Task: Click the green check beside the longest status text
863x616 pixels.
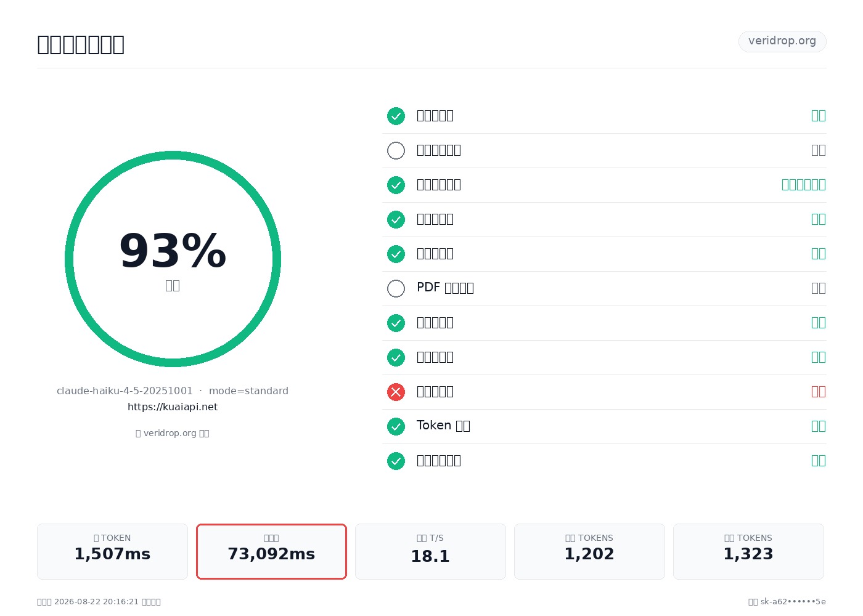Action: [396, 185]
